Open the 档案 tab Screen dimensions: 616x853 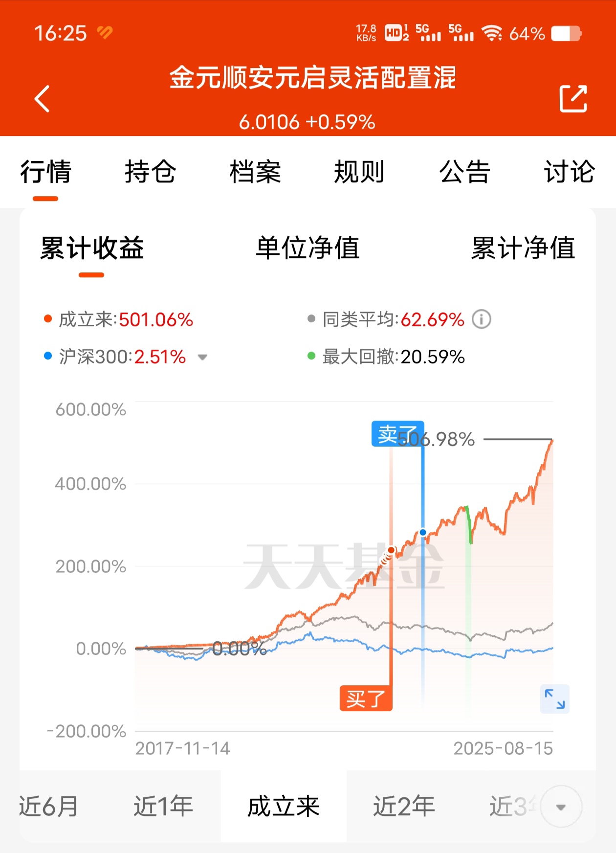tap(255, 172)
